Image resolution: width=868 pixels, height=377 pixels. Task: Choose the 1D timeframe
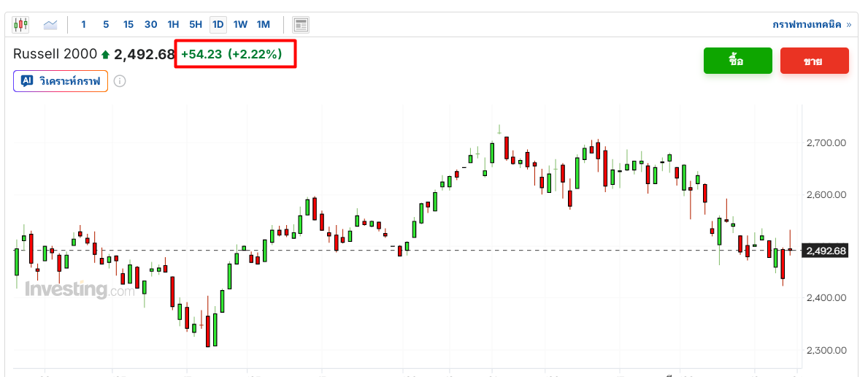[x=218, y=25]
